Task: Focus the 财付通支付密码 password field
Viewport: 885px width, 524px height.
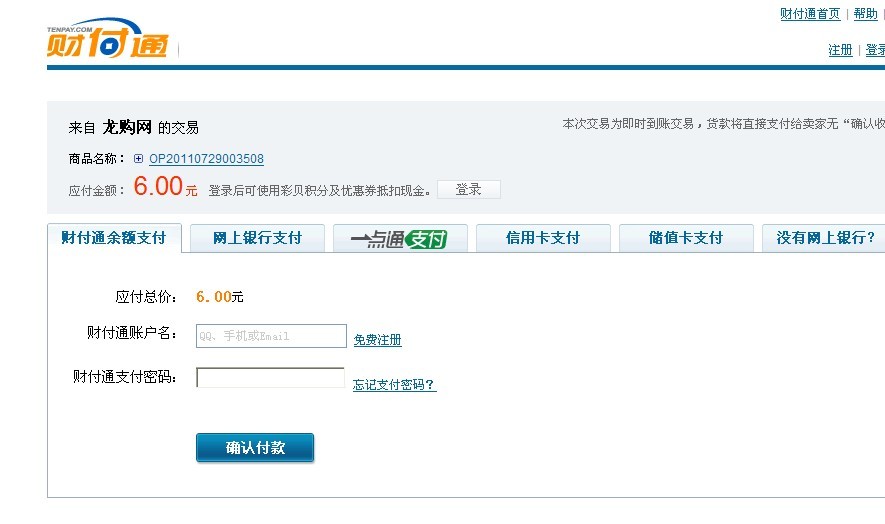Action: click(270, 378)
